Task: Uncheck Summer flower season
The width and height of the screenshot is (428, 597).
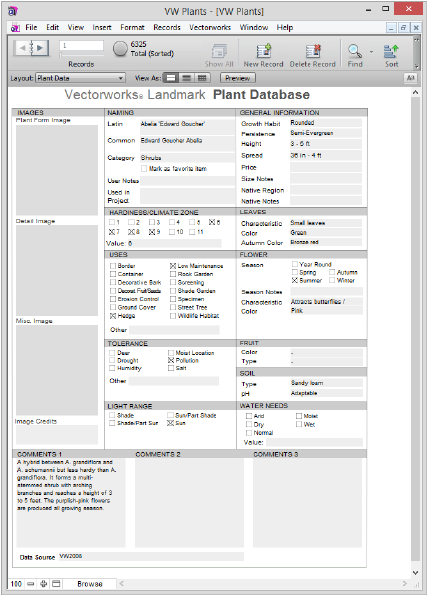Action: 295,280
